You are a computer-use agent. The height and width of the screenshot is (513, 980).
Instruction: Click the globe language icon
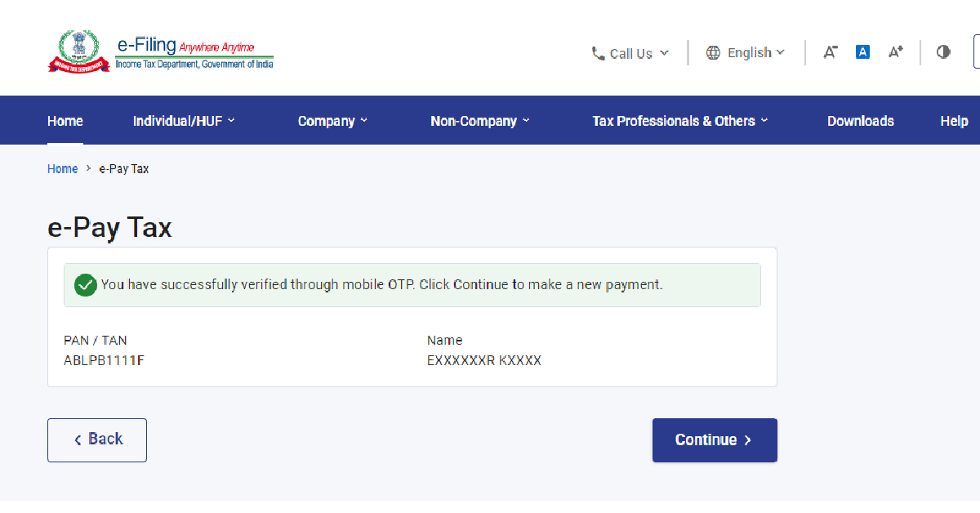pyautogui.click(x=713, y=53)
